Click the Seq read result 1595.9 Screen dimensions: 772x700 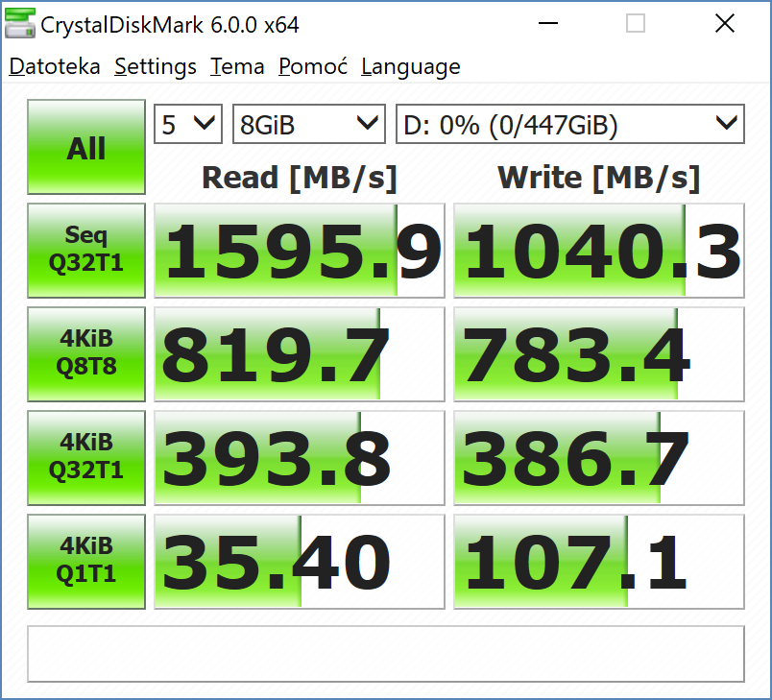tap(300, 251)
